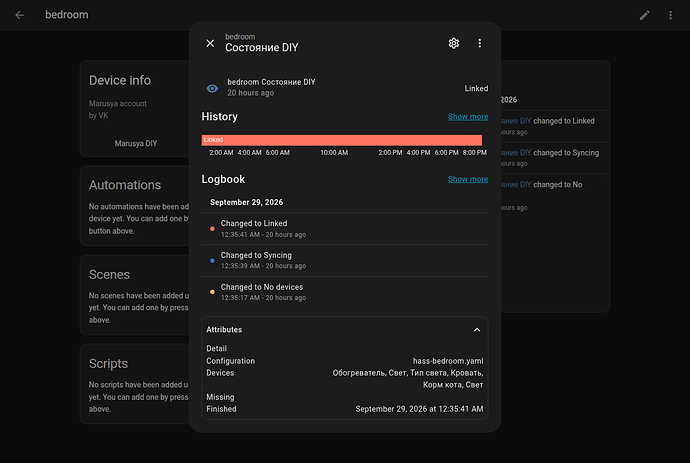Open entity settings gear in dialog
This screenshot has width=690, height=463.
pos(454,43)
